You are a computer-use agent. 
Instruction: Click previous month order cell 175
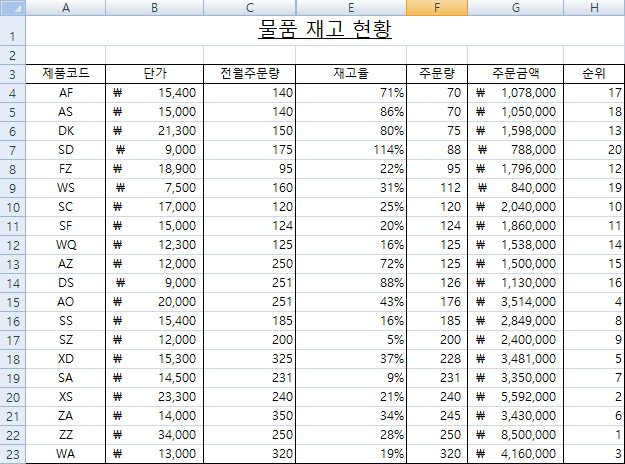[x=250, y=150]
